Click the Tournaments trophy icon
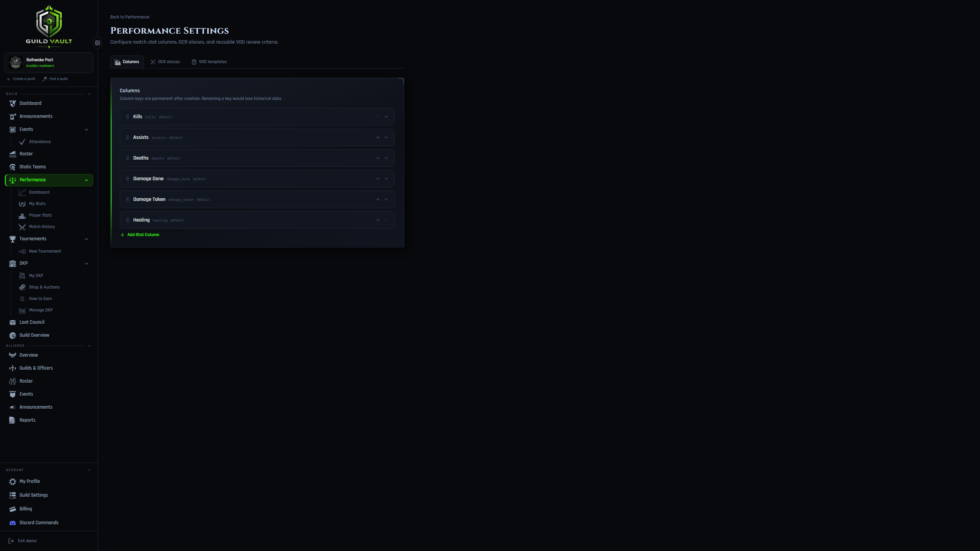Viewport: 980px width, 551px height. [13, 239]
